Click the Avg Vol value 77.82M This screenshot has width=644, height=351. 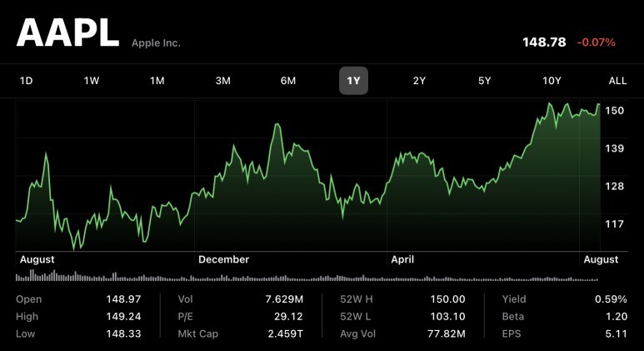click(447, 333)
